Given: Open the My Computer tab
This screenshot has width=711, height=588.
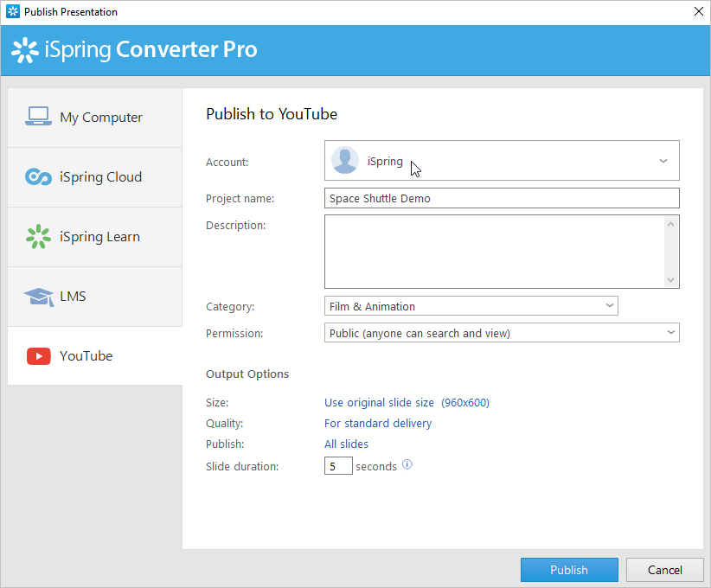Looking at the screenshot, I should [95, 118].
